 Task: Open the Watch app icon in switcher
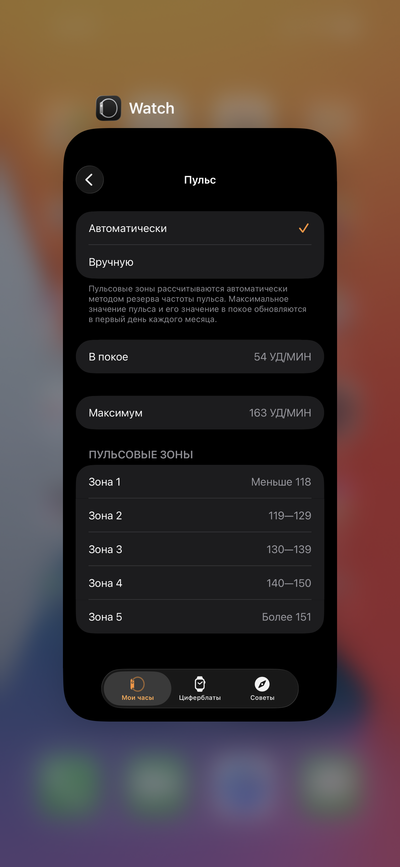pyautogui.click(x=108, y=108)
